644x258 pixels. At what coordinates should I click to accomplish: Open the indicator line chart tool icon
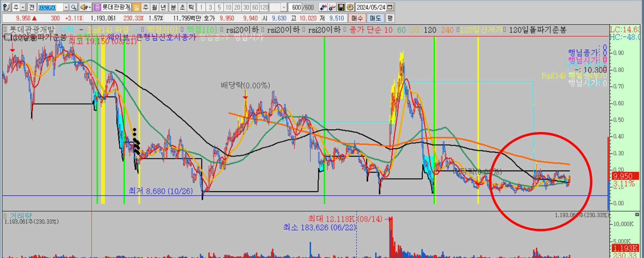(x=332, y=7)
